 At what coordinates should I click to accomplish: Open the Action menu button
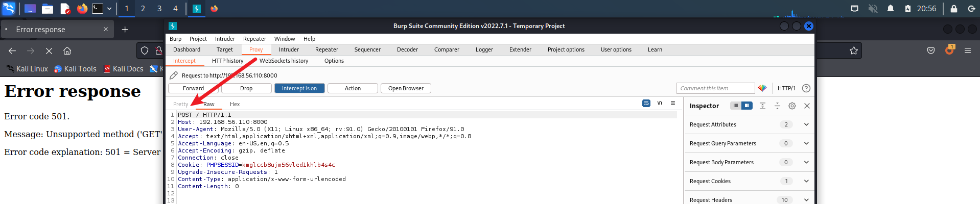tap(353, 88)
